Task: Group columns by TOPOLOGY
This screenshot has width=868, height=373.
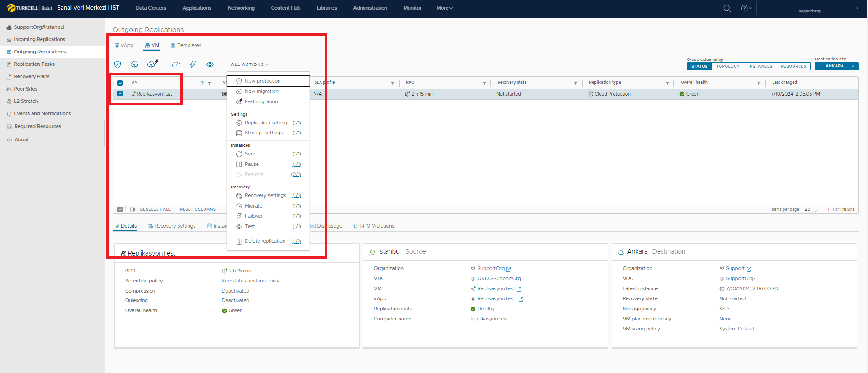Action: point(728,66)
